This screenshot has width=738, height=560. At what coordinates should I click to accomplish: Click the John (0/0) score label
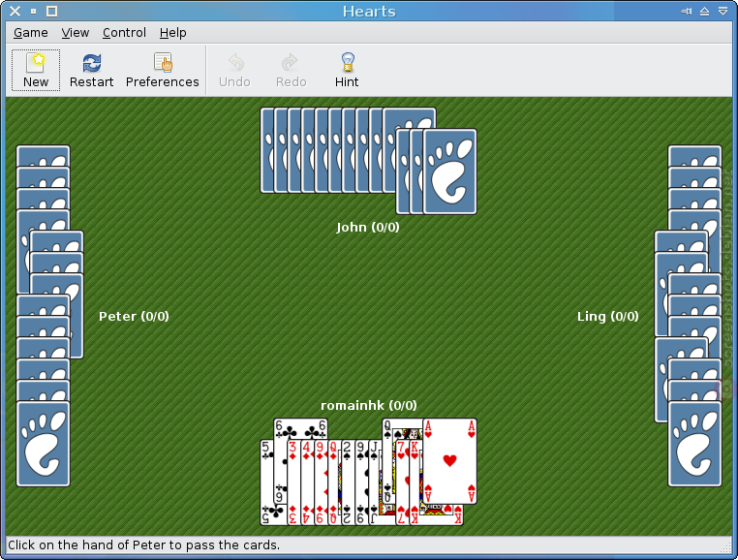click(368, 227)
